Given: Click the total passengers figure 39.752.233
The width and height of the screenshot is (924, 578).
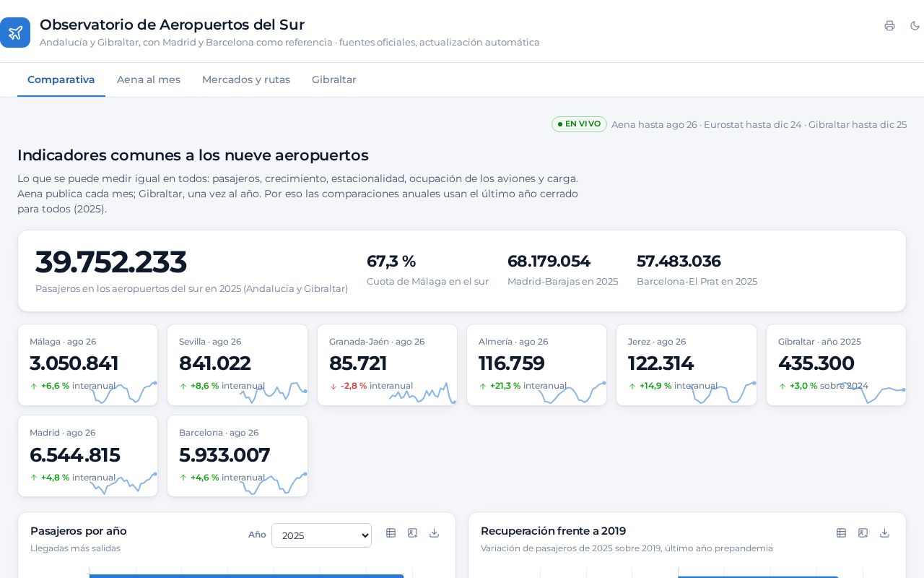Looking at the screenshot, I should (110, 262).
